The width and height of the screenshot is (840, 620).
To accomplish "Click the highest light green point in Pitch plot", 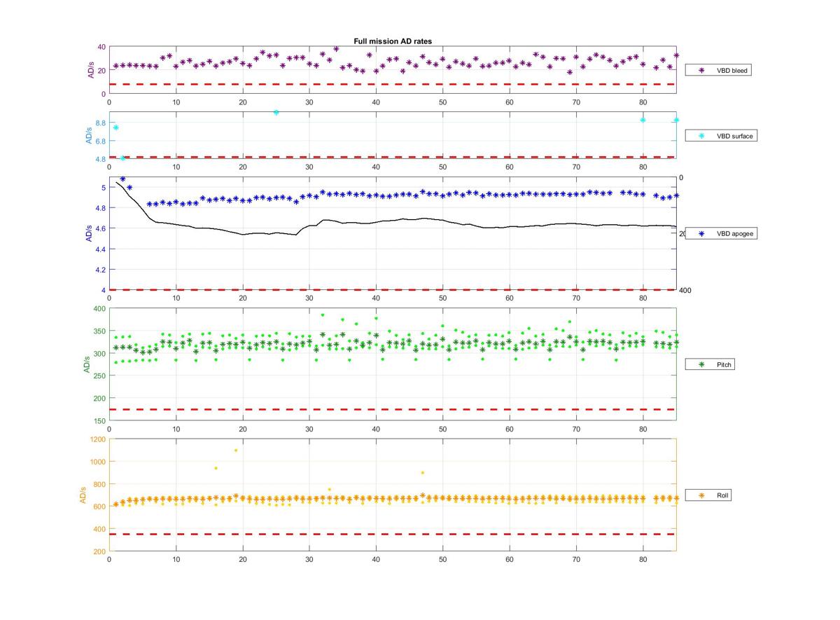I will coord(323,315).
